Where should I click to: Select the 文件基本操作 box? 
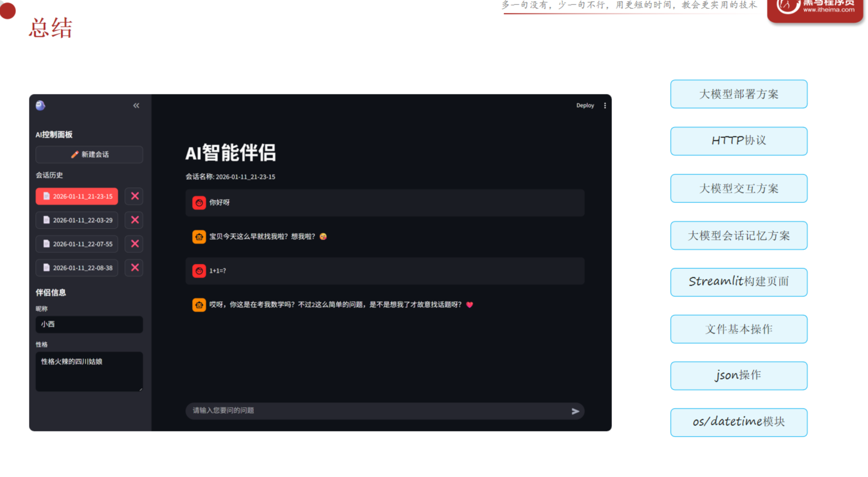tap(738, 329)
